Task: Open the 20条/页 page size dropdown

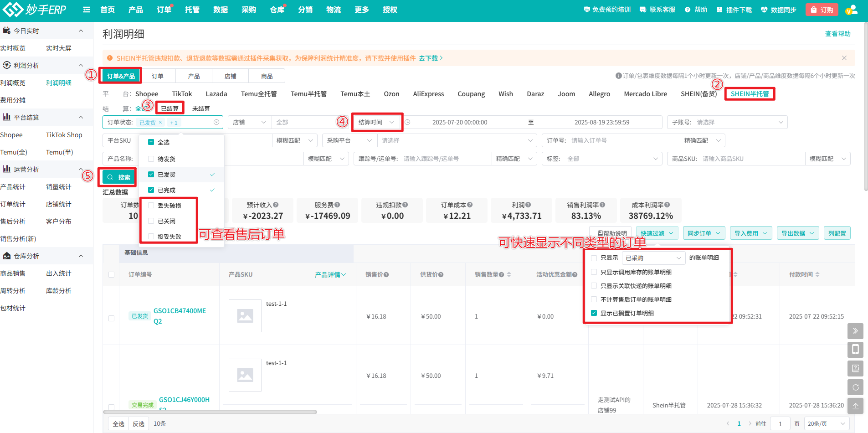Action: point(827,423)
